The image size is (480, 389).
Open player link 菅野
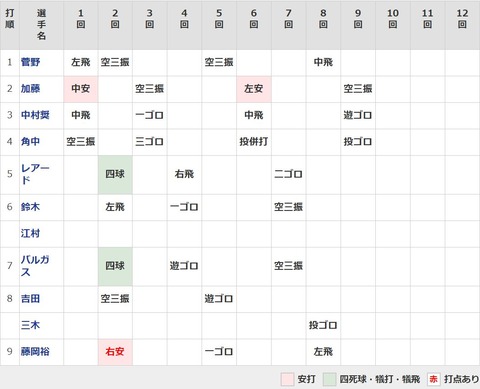(x=30, y=62)
